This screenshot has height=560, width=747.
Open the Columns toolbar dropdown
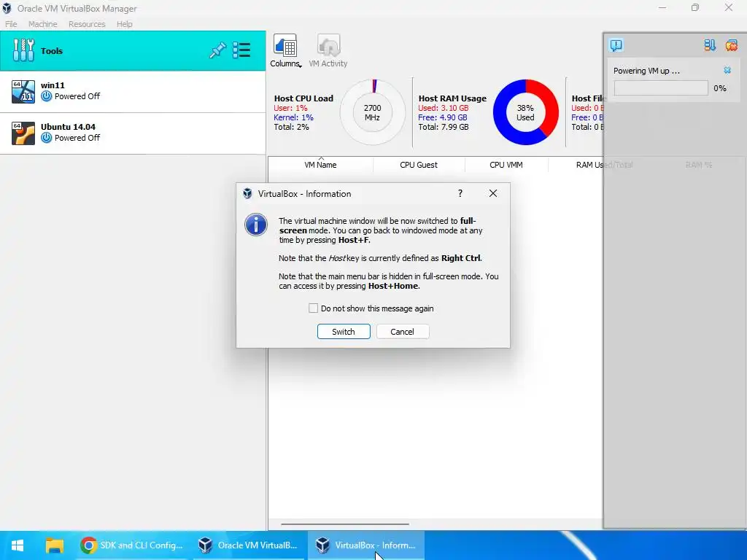[x=285, y=50]
